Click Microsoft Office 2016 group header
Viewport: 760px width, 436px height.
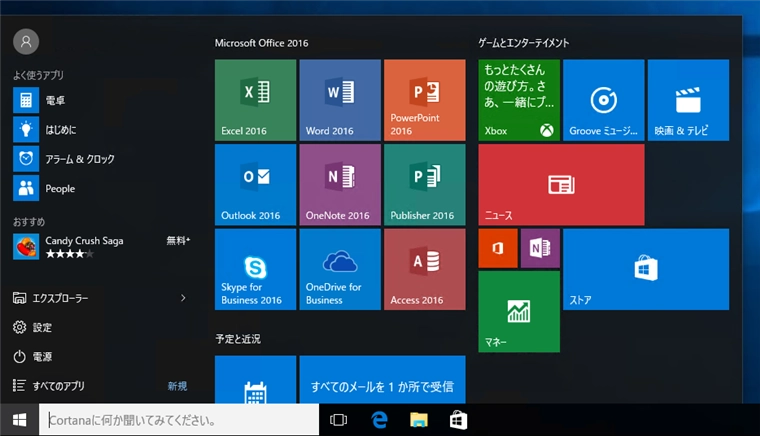coord(262,43)
